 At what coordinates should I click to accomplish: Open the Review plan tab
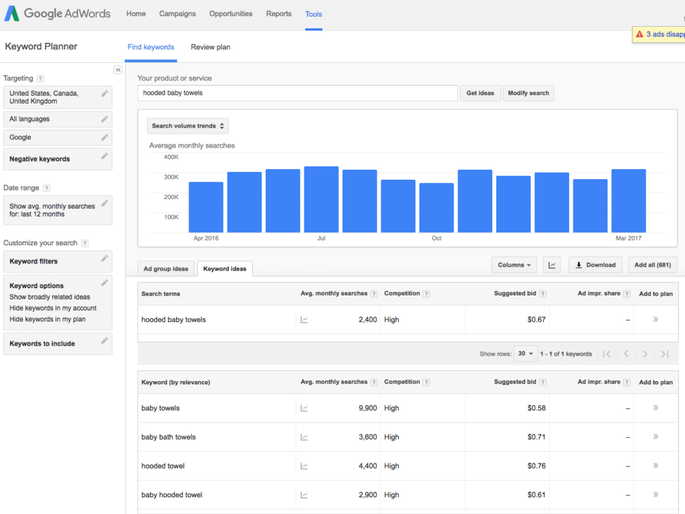pyautogui.click(x=210, y=47)
